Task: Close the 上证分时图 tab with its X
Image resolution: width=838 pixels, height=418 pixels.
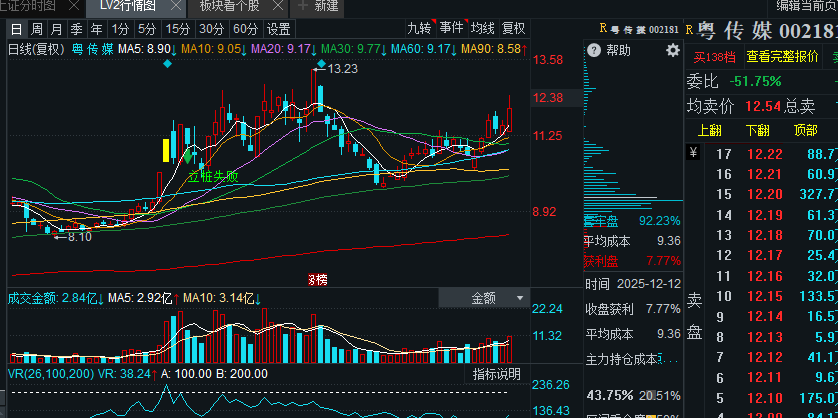Action: click(74, 6)
